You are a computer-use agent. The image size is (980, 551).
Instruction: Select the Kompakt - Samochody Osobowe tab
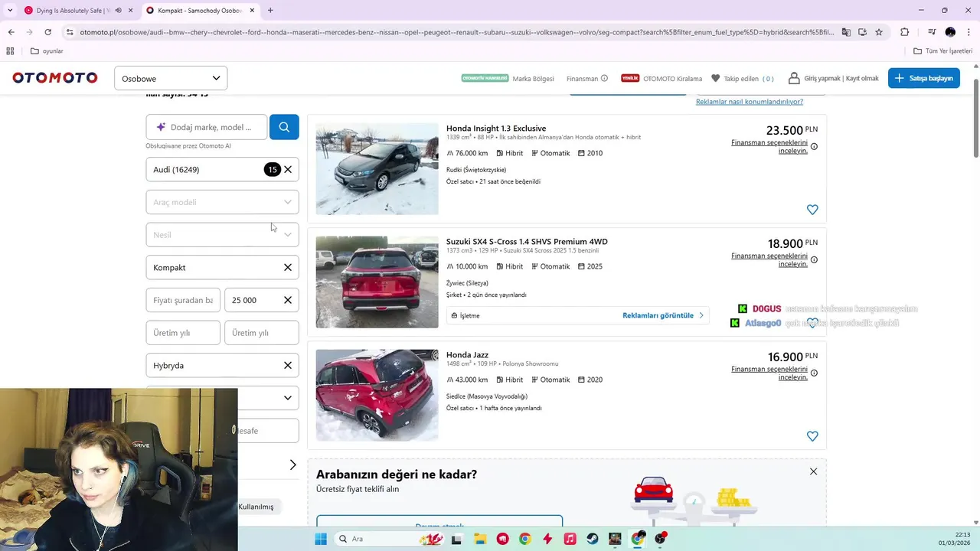click(195, 11)
